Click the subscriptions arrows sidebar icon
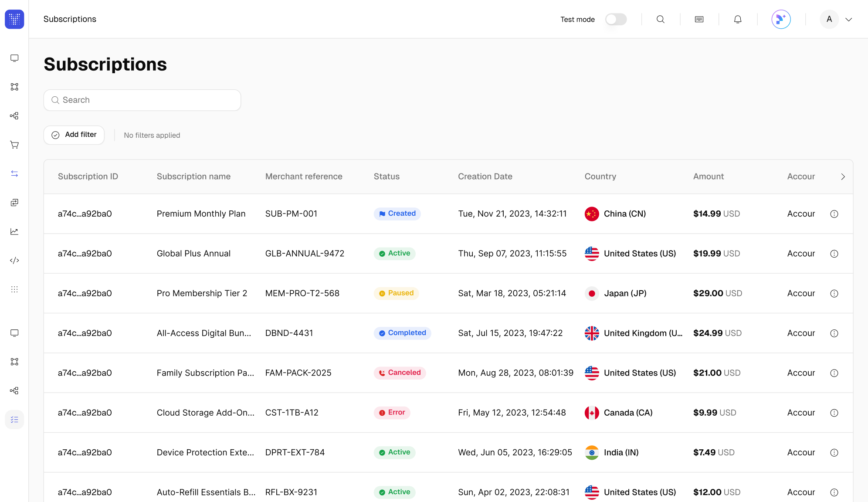868x502 pixels. pyautogui.click(x=14, y=174)
